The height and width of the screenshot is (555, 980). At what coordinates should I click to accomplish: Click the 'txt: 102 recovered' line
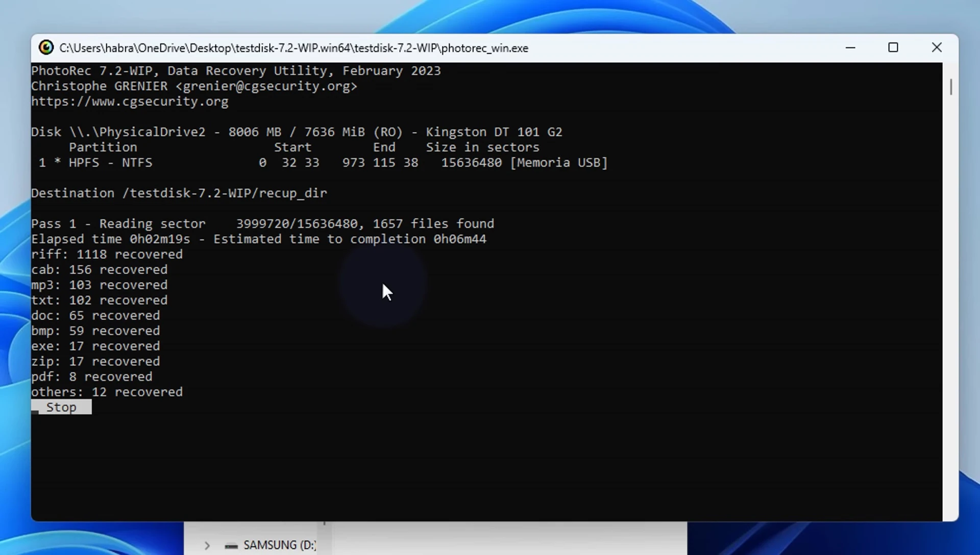coord(99,300)
